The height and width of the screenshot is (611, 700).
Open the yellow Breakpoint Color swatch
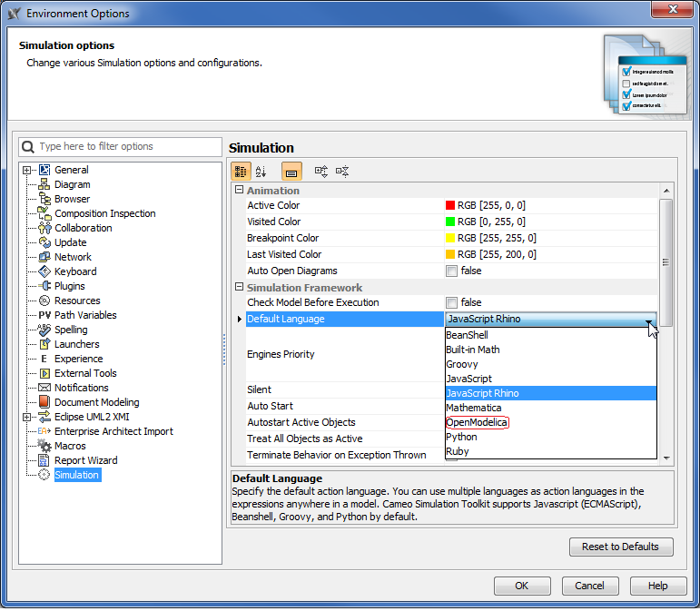[x=450, y=239]
